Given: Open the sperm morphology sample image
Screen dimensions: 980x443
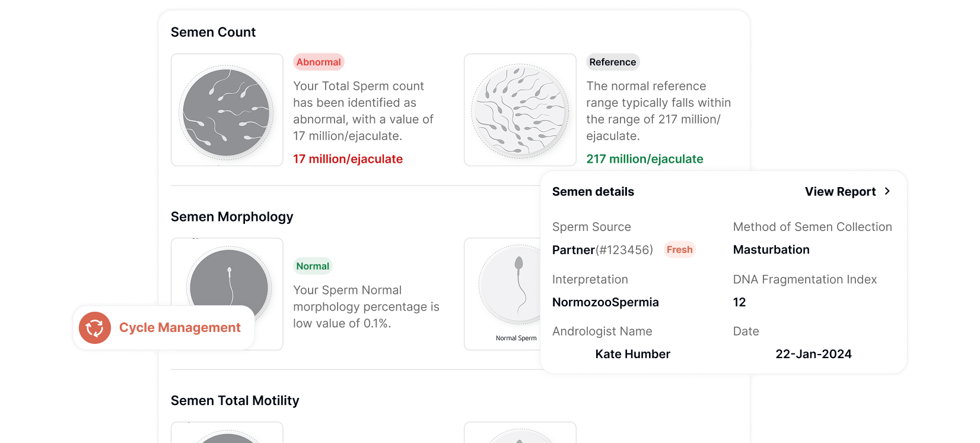Looking at the screenshot, I should pos(229,279).
